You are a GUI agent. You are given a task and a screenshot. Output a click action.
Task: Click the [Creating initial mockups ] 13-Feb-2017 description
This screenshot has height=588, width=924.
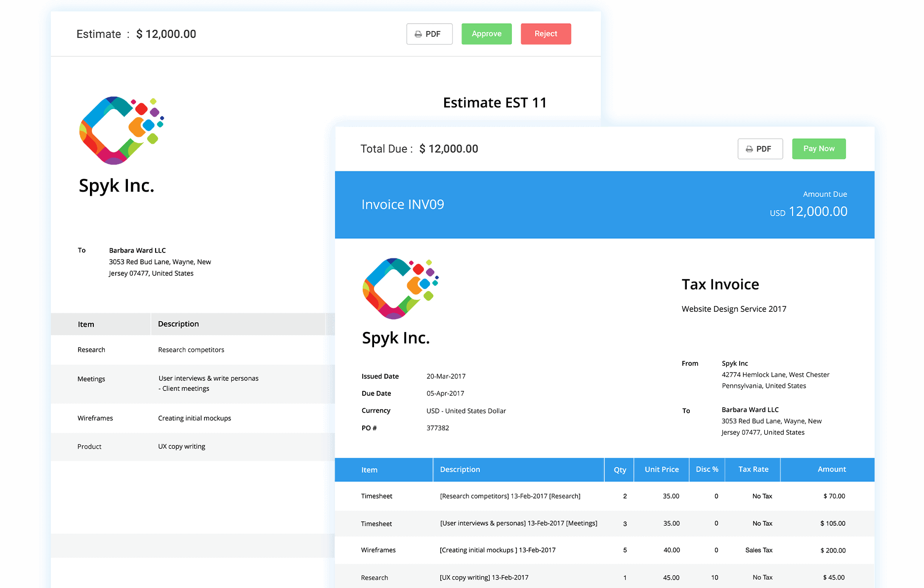498,550
